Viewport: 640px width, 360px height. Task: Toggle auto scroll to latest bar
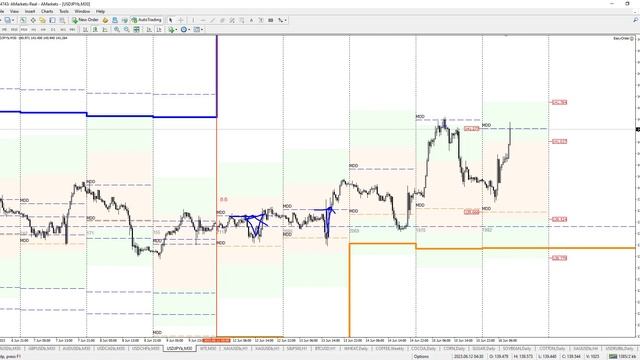click(x=149, y=29)
